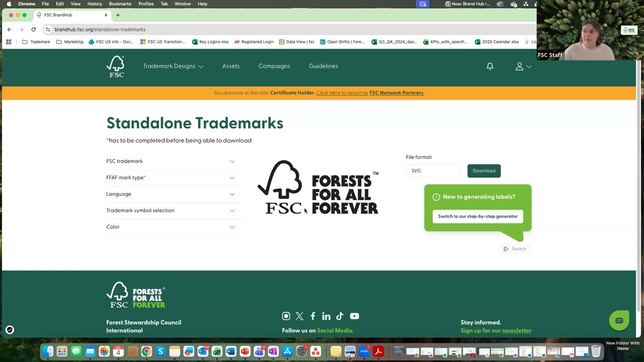Open the user account profile icon
This screenshot has height=362, width=644.
click(x=519, y=66)
